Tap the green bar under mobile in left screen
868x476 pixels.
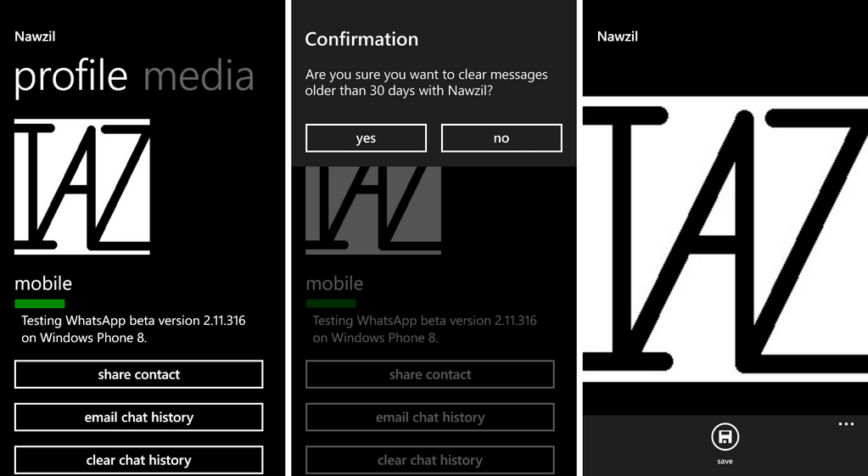pyautogui.click(x=39, y=303)
